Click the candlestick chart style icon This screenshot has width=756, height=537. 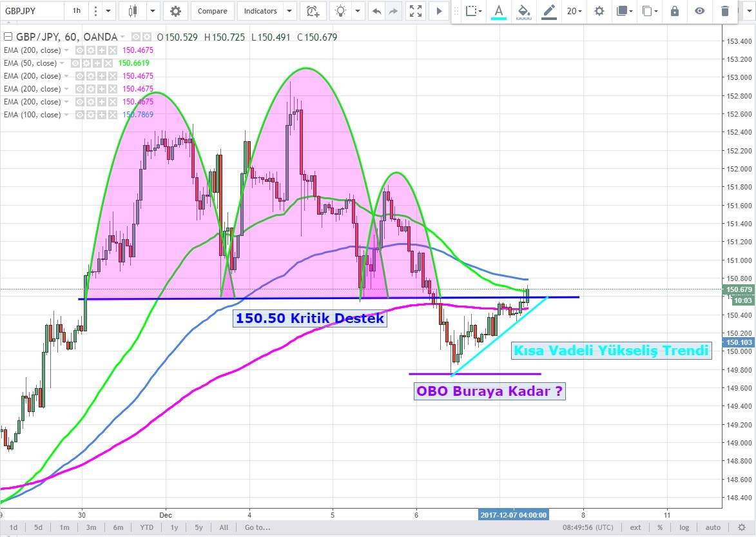[x=133, y=11]
